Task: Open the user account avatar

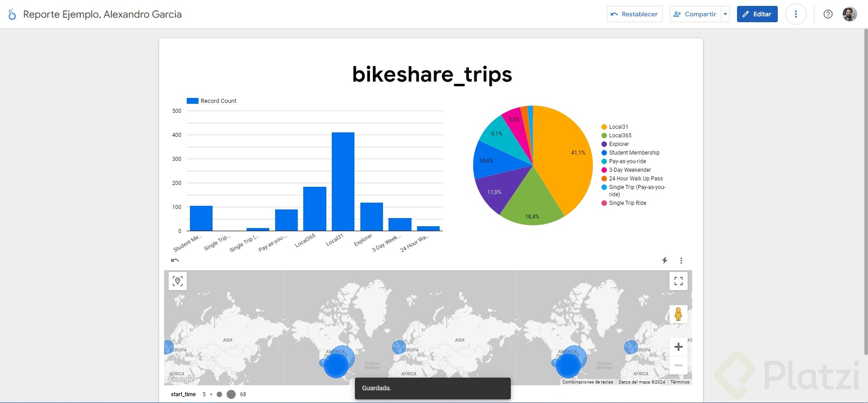Action: point(849,14)
